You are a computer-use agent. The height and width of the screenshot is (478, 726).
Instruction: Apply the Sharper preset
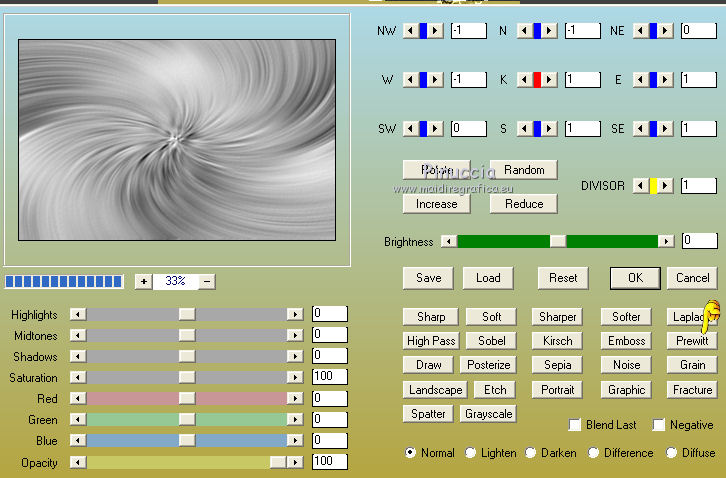tap(557, 317)
